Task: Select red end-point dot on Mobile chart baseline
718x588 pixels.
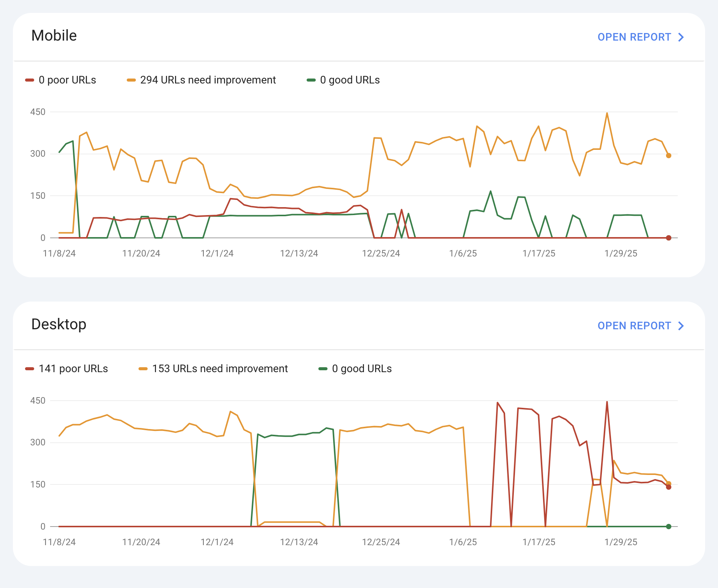Action: click(669, 238)
